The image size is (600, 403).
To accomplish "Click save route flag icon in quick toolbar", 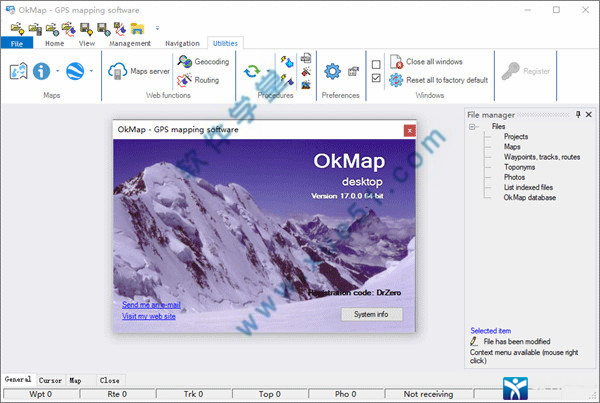I will (x=120, y=29).
